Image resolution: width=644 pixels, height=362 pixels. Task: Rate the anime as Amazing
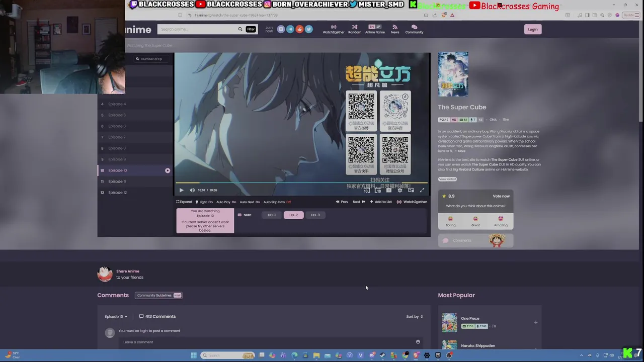501,221
